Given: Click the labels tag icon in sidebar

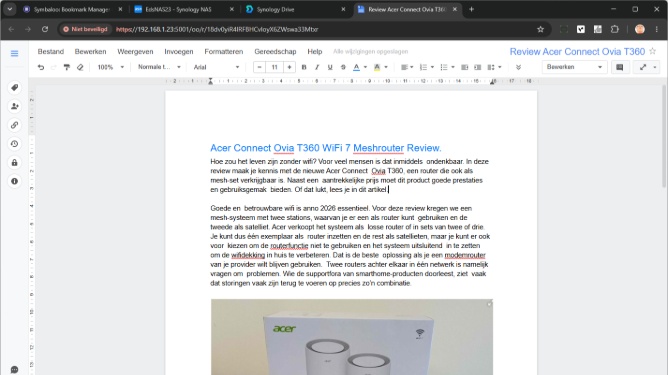Looking at the screenshot, I should pos(14,87).
